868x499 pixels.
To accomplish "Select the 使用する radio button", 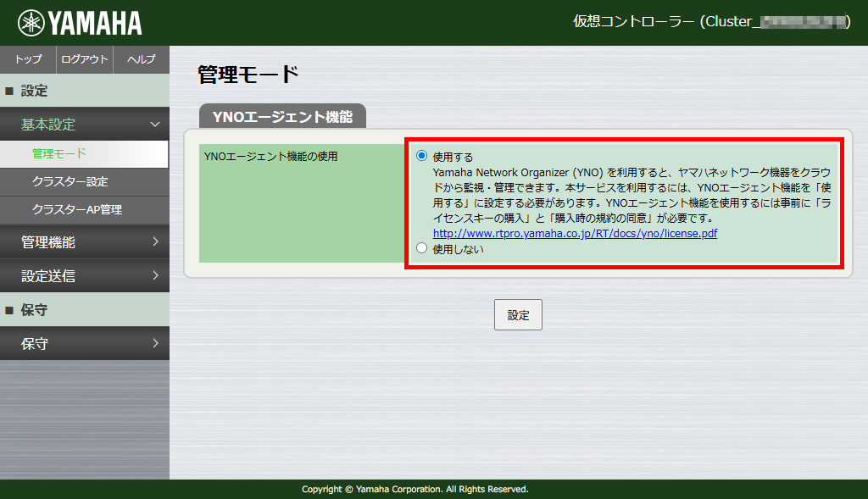I will click(x=422, y=156).
